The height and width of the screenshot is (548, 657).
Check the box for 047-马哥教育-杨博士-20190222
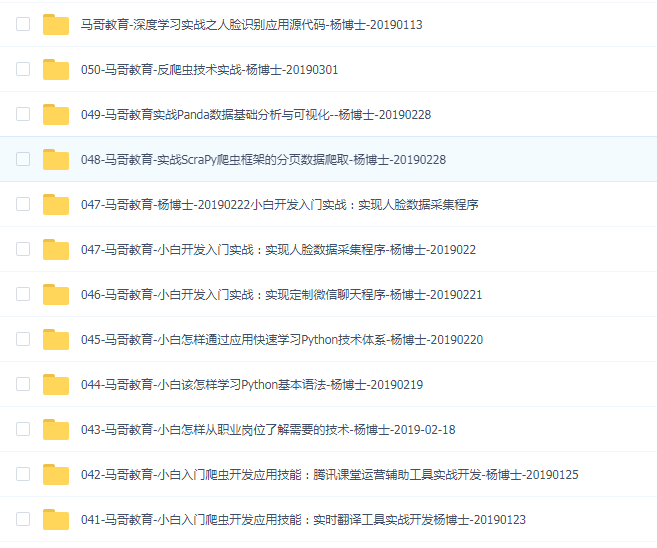tap(23, 204)
